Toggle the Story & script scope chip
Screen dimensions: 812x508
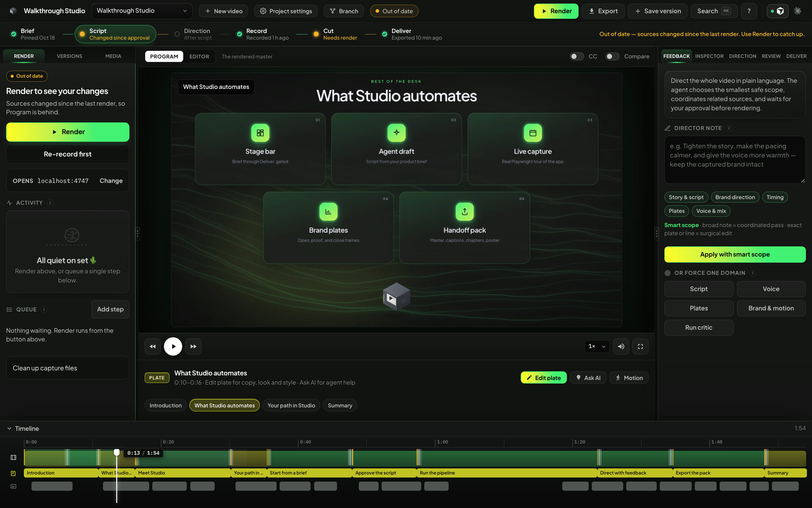point(686,197)
